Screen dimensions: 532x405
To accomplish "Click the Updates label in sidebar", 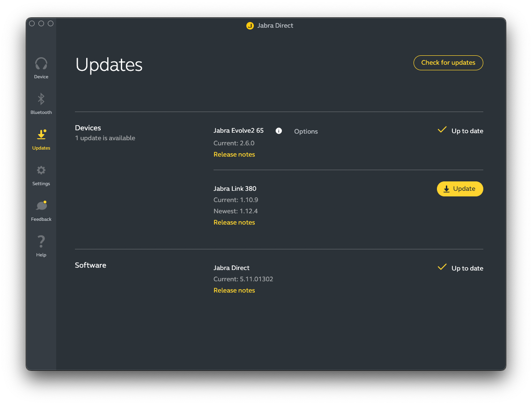I will [x=41, y=148].
